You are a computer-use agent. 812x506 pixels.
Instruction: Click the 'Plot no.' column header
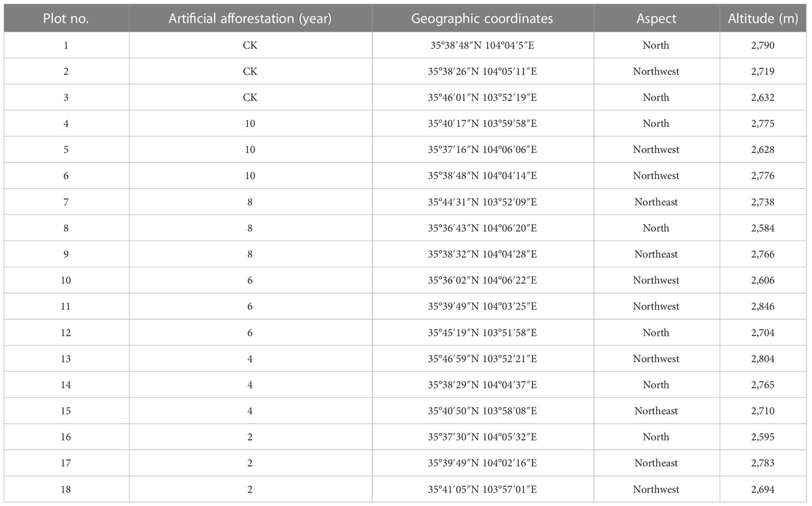66,18
